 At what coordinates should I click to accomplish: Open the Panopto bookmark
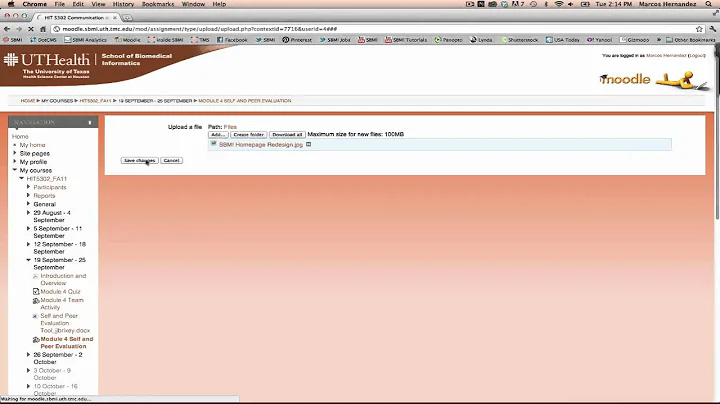click(449, 40)
